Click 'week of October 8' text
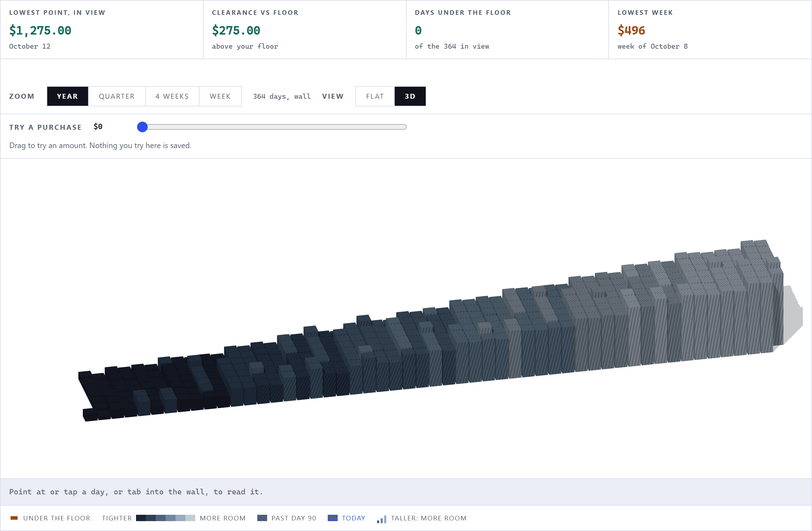The image size is (812, 531). 652,46
